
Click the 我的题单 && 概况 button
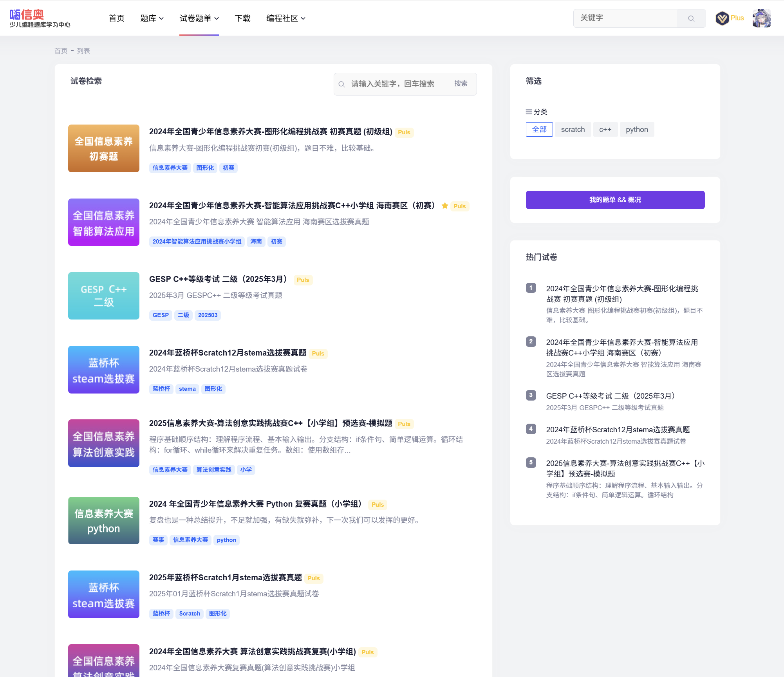tap(615, 200)
